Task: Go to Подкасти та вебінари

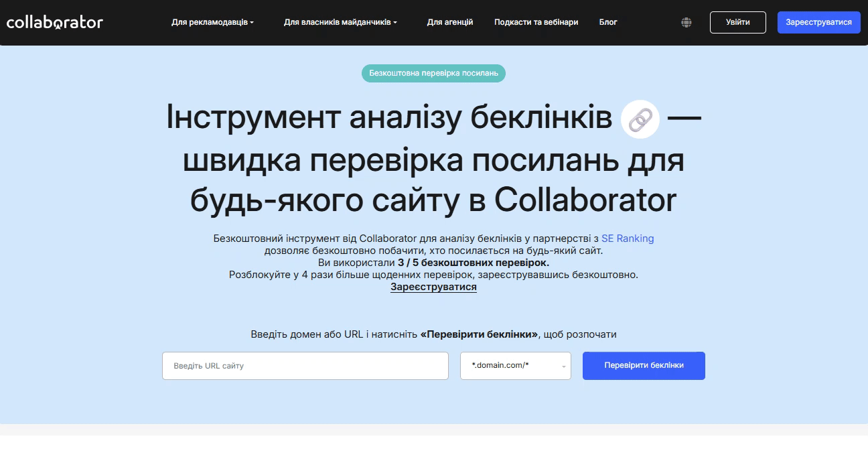Action: click(x=536, y=22)
